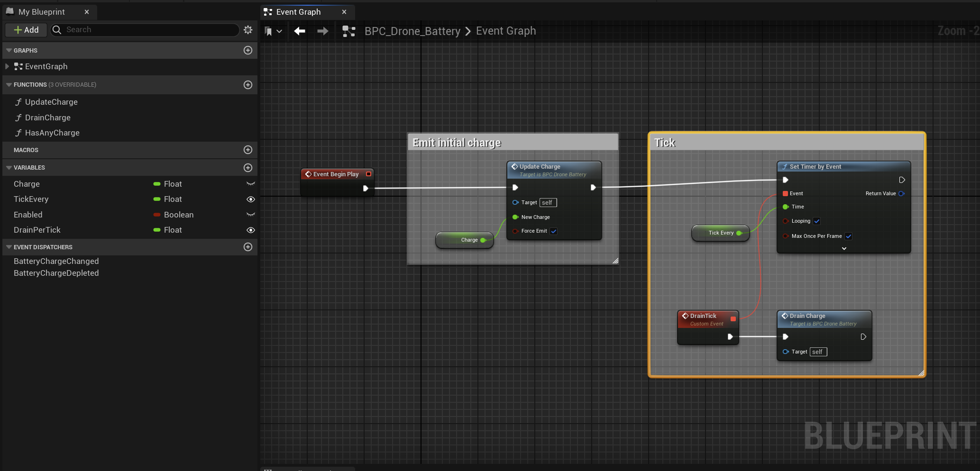Select the DrainCharge function
Image resolution: width=980 pixels, height=471 pixels.
coord(47,118)
